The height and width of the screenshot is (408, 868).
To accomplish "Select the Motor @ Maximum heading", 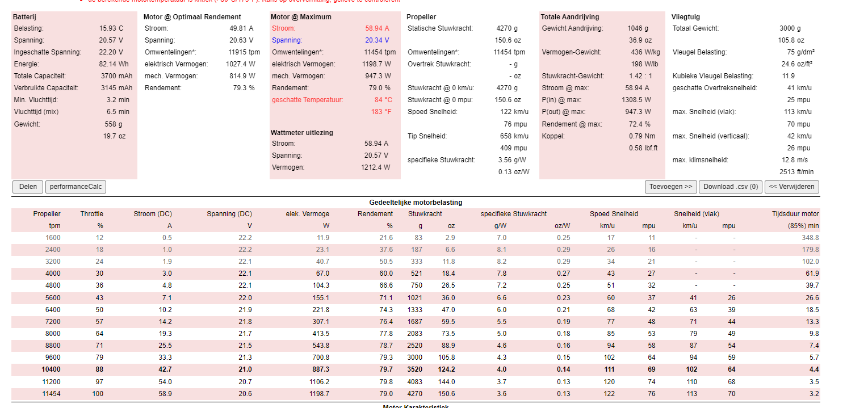I will point(301,17).
